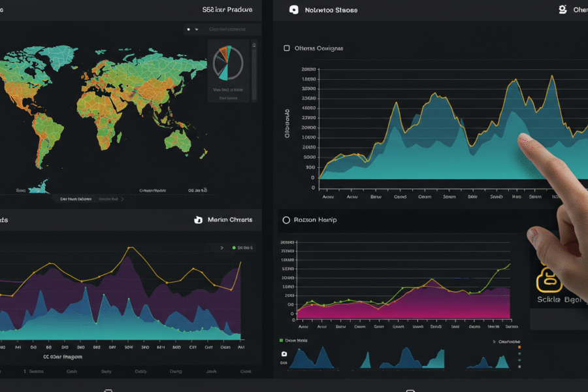Click the icon at the bottom-left footer bar
Screen dimensions: 588x392
click(x=108, y=390)
